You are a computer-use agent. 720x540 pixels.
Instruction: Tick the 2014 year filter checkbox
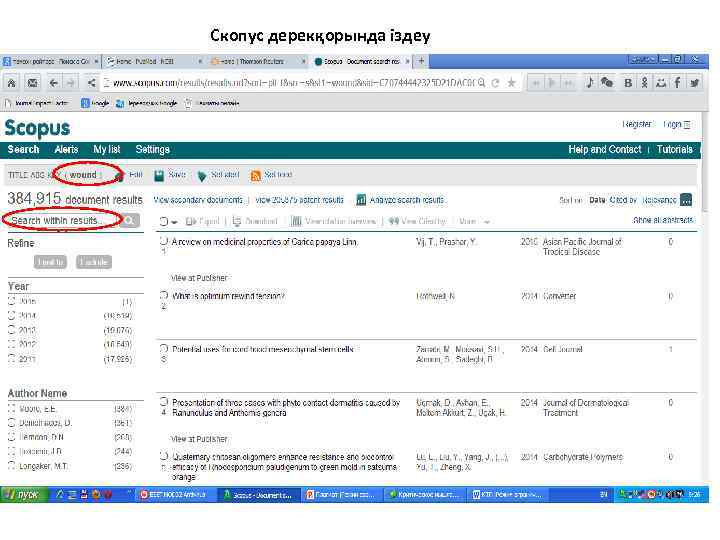pos(12,315)
